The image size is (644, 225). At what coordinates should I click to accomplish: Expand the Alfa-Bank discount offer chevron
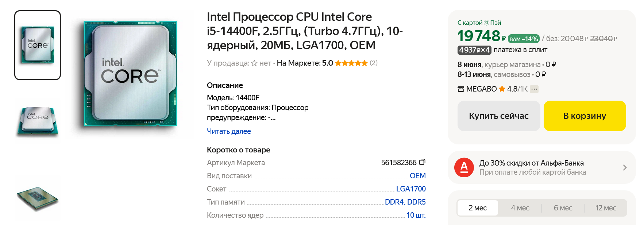625,167
